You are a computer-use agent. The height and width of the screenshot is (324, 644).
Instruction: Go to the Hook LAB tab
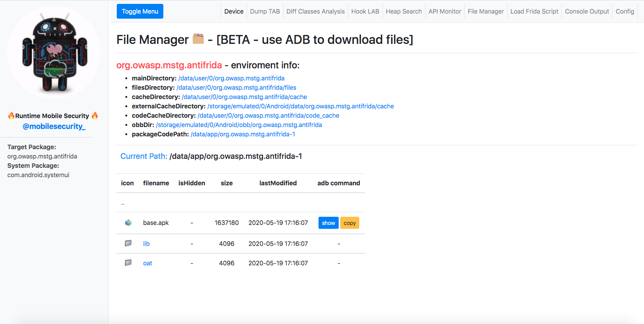365,12
